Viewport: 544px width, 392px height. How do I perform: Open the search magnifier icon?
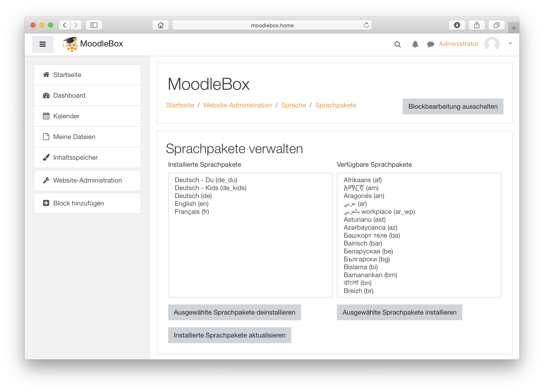pos(397,44)
